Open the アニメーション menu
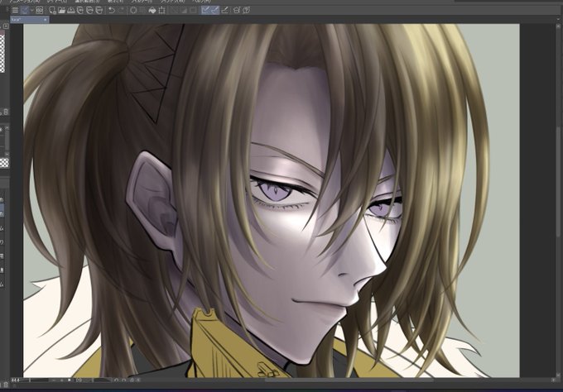 [x=24, y=2]
